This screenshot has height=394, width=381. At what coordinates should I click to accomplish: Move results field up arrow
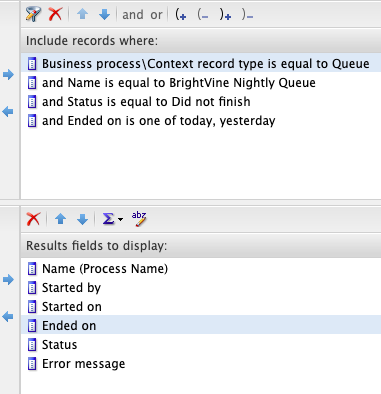point(60,219)
